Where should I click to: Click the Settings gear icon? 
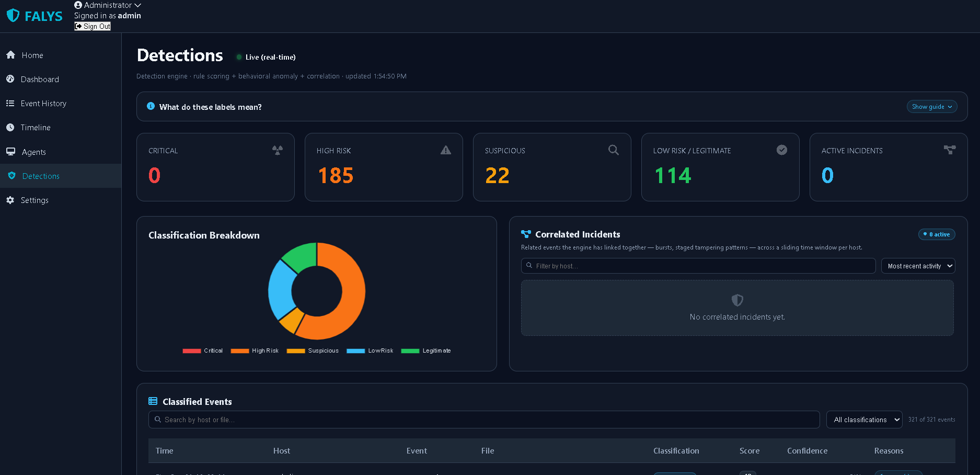tap(10, 200)
